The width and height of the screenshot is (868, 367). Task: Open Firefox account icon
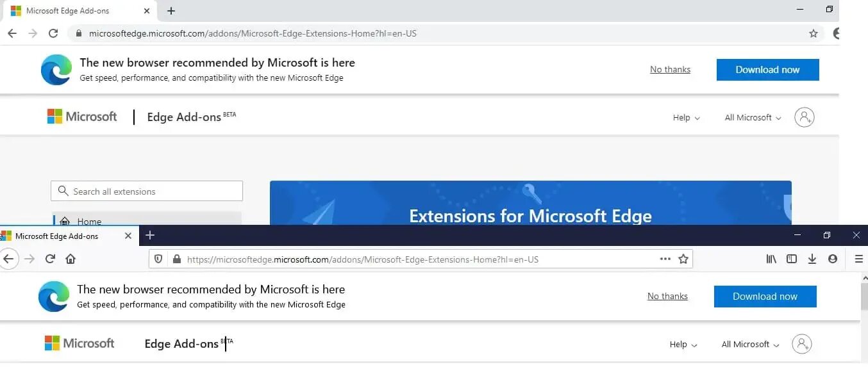833,259
